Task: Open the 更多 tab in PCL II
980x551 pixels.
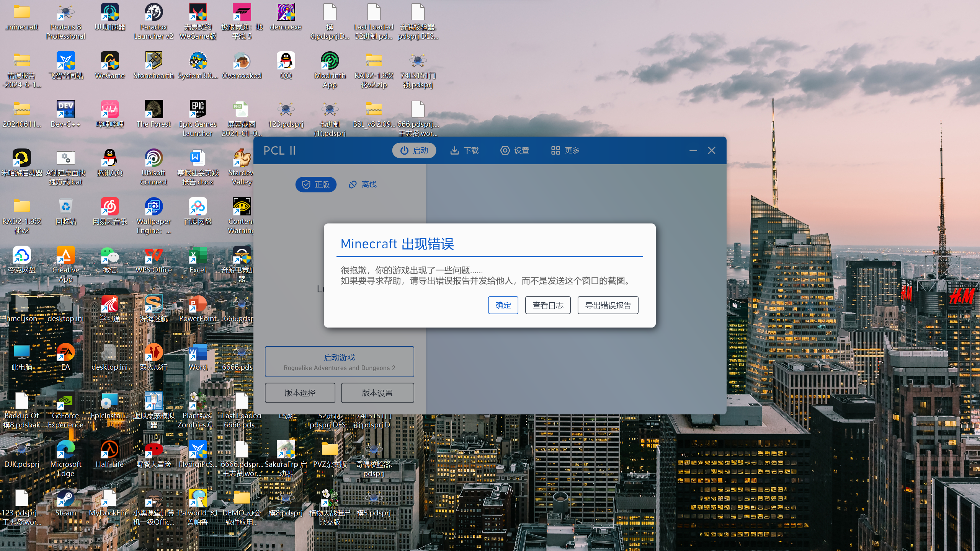Action: tap(565, 150)
